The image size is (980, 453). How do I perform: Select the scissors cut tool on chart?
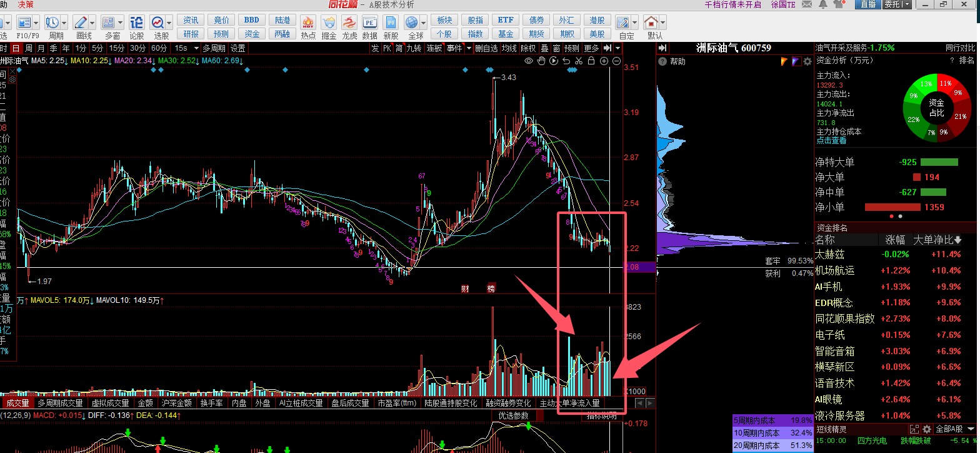point(579,61)
